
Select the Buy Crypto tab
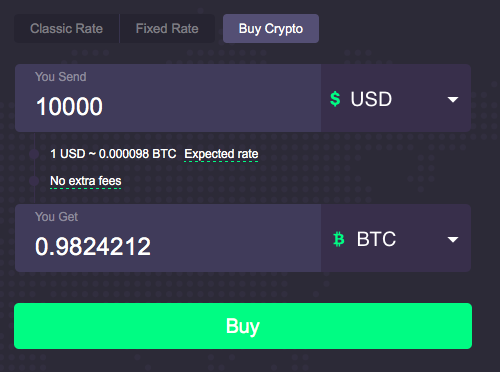pyautogui.click(x=271, y=28)
